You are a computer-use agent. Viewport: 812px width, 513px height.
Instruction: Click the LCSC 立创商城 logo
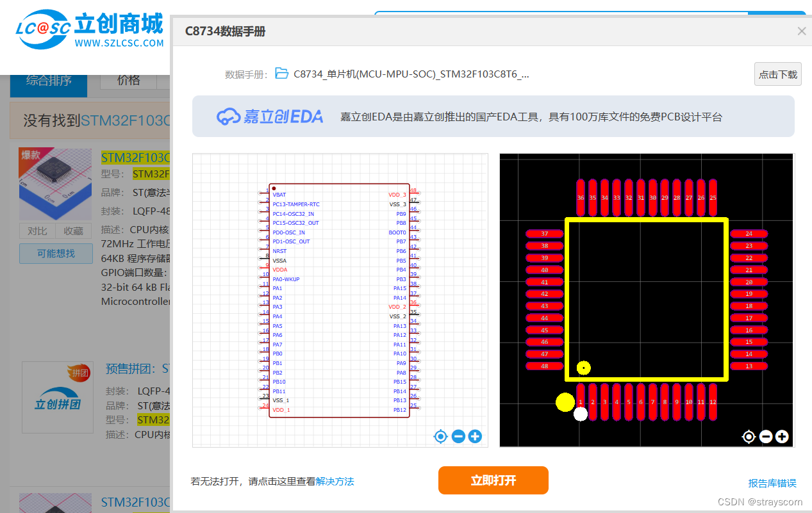90,29
